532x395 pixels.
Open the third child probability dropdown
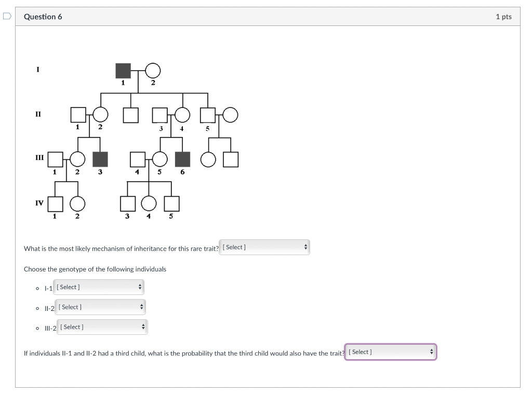point(390,351)
